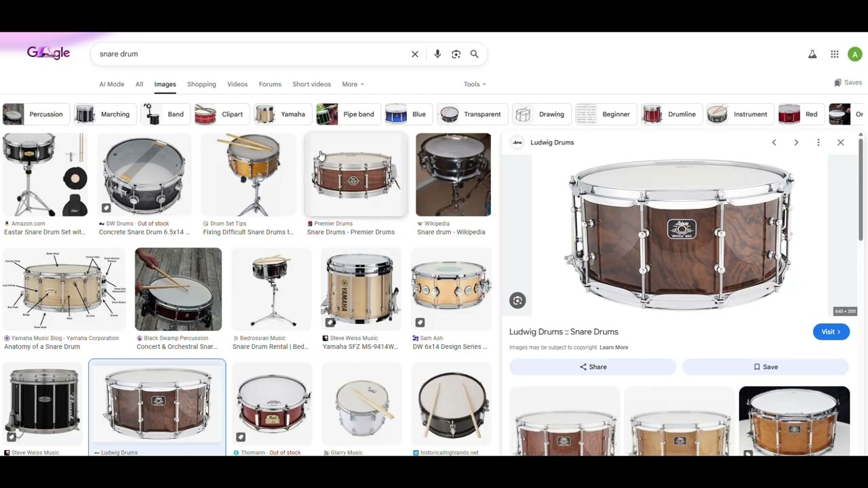The height and width of the screenshot is (488, 868).
Task: Open Saves bookmark link
Action: pyautogui.click(x=848, y=83)
